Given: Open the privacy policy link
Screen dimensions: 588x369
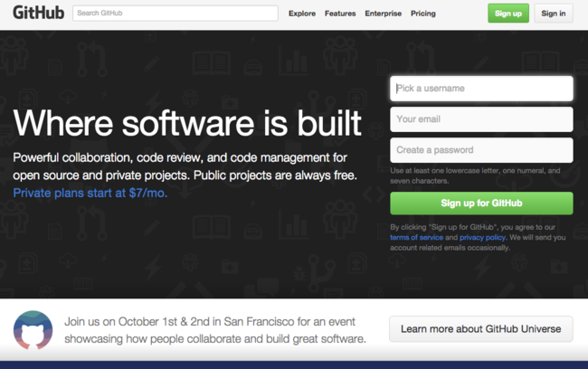Looking at the screenshot, I should point(483,237).
